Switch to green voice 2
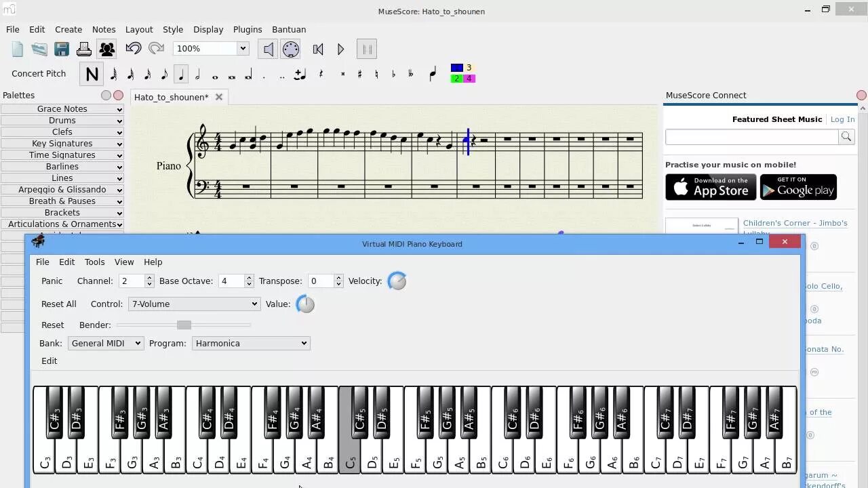The image size is (868, 488). [x=457, y=79]
